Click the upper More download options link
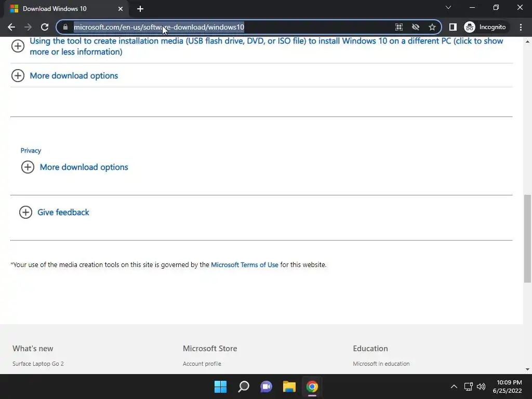The image size is (532, 399). tap(74, 76)
